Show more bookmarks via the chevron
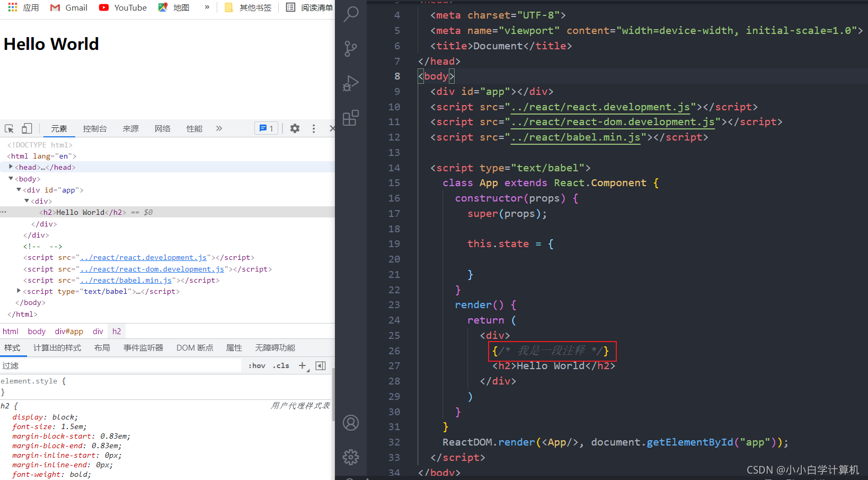This screenshot has width=868, height=480. tap(207, 7)
